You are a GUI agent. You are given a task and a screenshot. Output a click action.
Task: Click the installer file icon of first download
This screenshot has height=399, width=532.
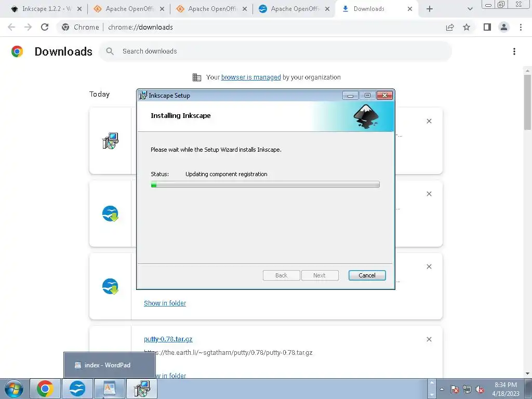coord(110,141)
